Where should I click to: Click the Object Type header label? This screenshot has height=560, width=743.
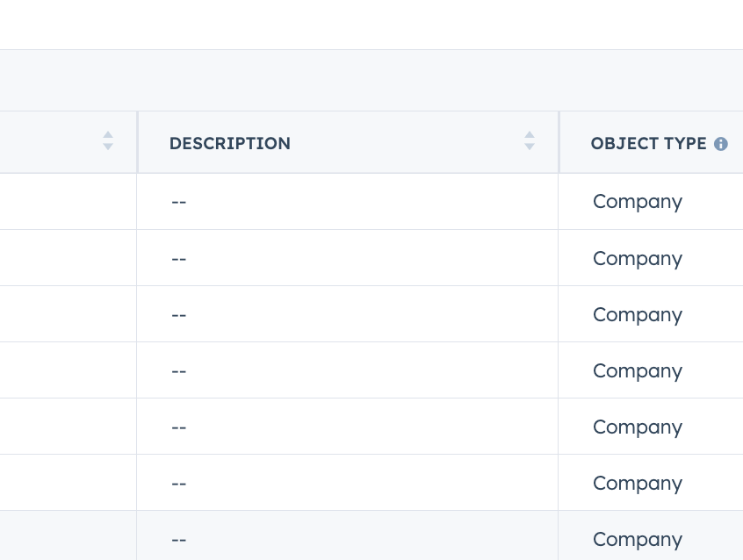648,144
